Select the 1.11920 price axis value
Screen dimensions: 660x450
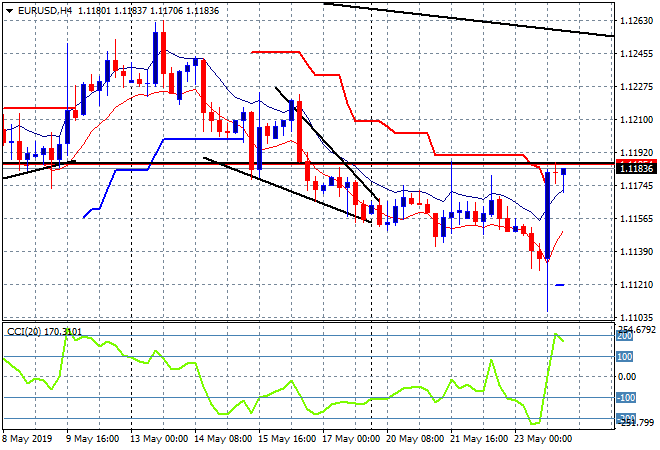[x=636, y=152]
